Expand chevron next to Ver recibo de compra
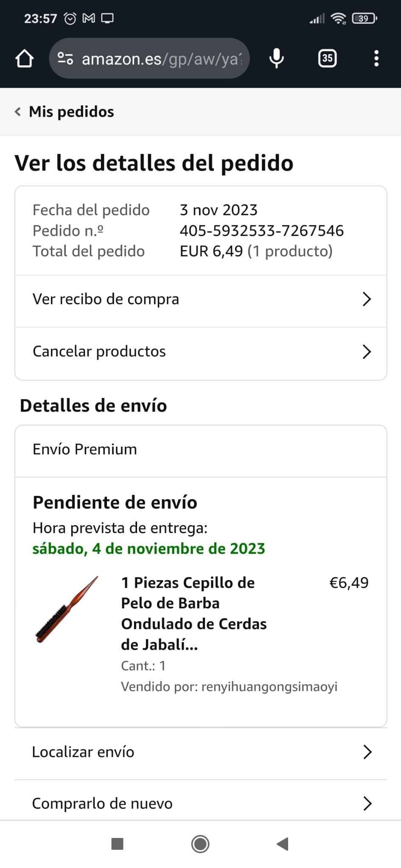Viewport: 401px width, 868px height. [x=367, y=299]
